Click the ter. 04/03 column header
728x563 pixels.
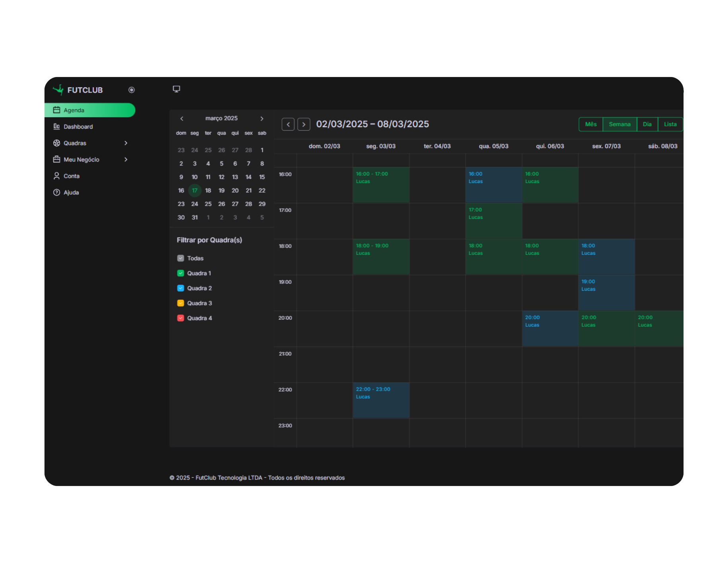point(438,146)
